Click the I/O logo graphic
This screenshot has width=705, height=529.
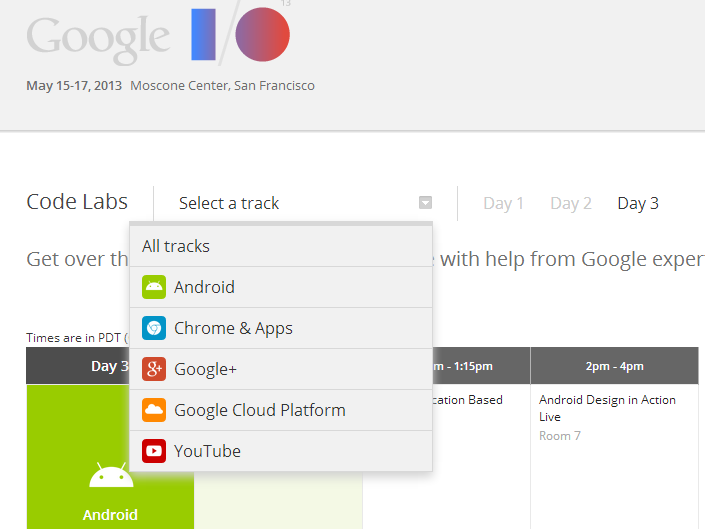coord(240,34)
